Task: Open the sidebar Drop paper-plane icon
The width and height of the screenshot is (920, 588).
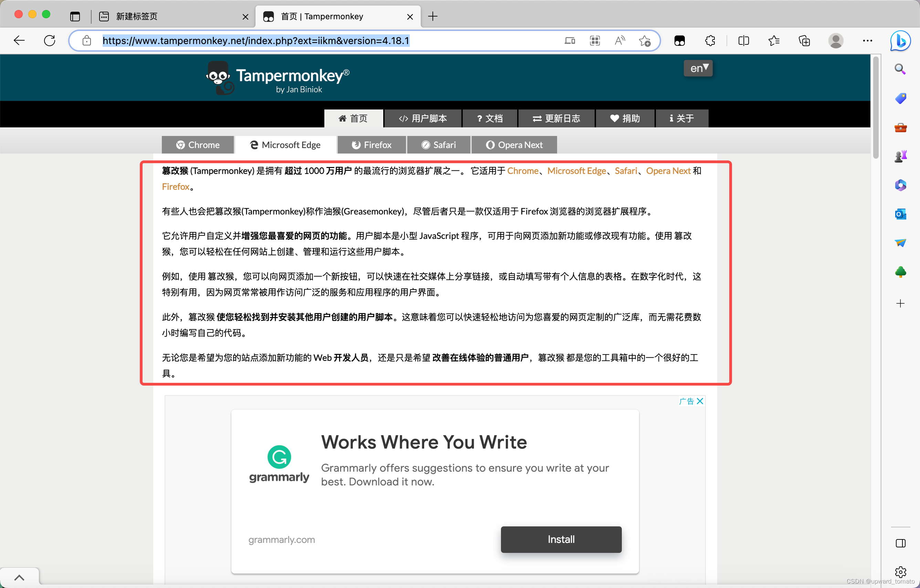Action: pos(900,243)
